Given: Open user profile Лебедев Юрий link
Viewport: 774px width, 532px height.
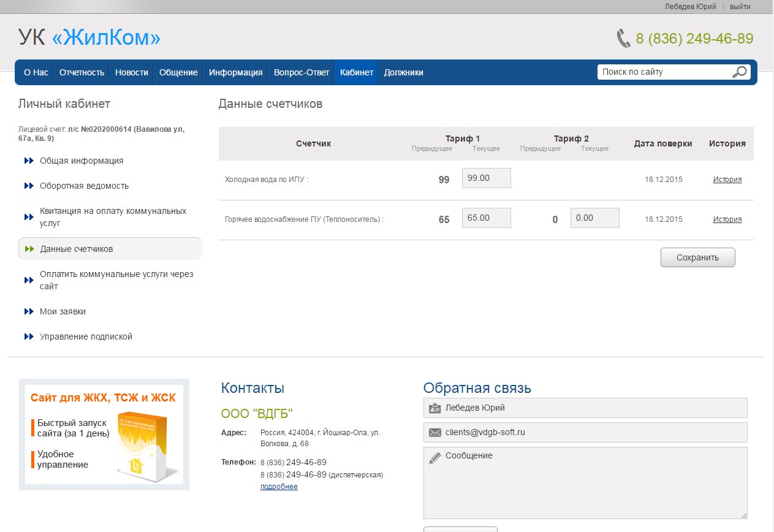Looking at the screenshot, I should (x=690, y=7).
